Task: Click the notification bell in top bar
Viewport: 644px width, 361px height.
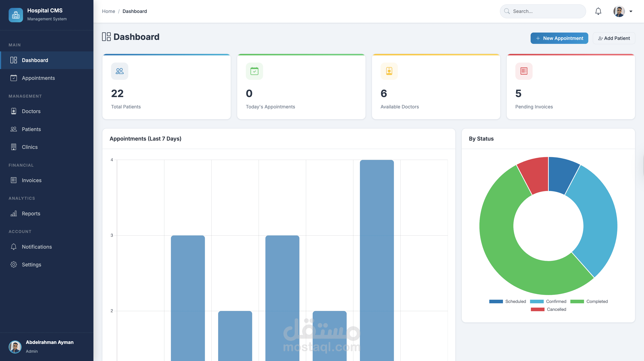Action: point(598,11)
